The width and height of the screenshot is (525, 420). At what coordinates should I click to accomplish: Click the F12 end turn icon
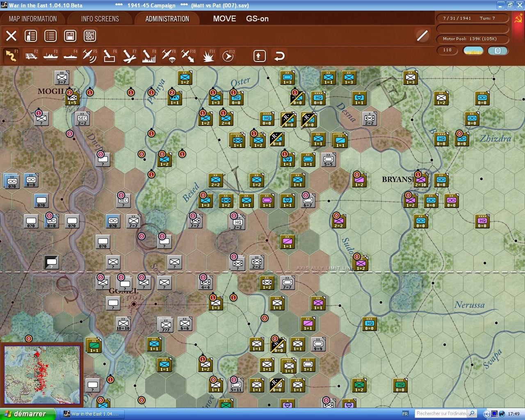tap(228, 55)
